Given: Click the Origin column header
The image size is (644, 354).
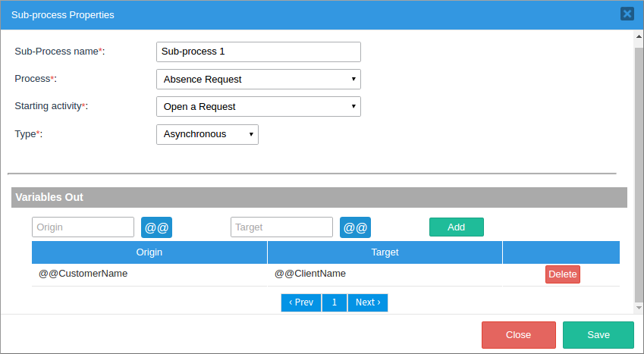Looking at the screenshot, I should (149, 252).
